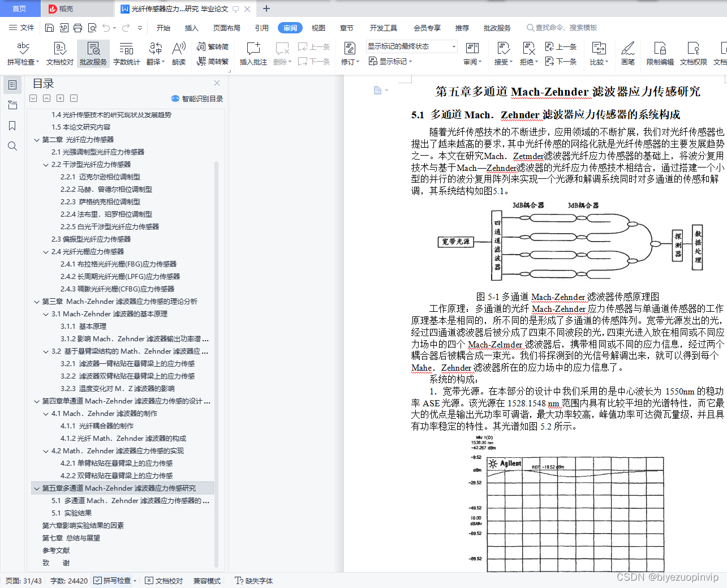Viewport: 727px width, 588px height.
Task: Select the 画笔 pen tool
Action: click(x=628, y=54)
